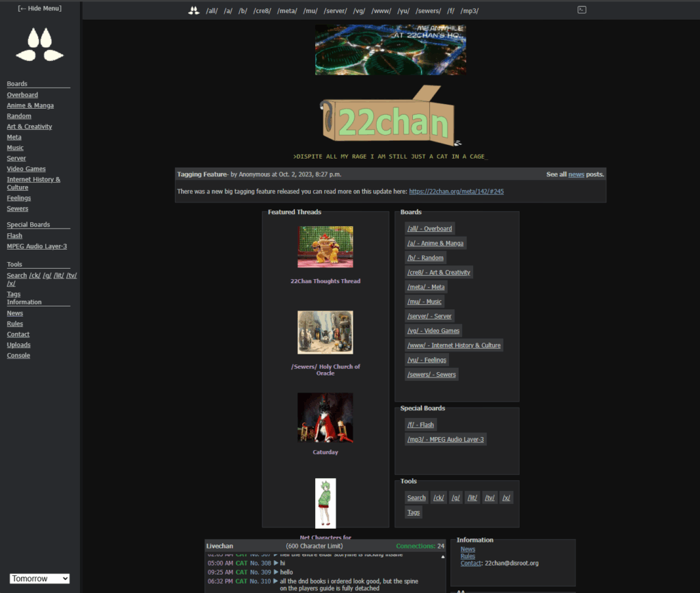Open the theme dropdown showing Tomorrow
Screen dimensions: 700x593
40,579
